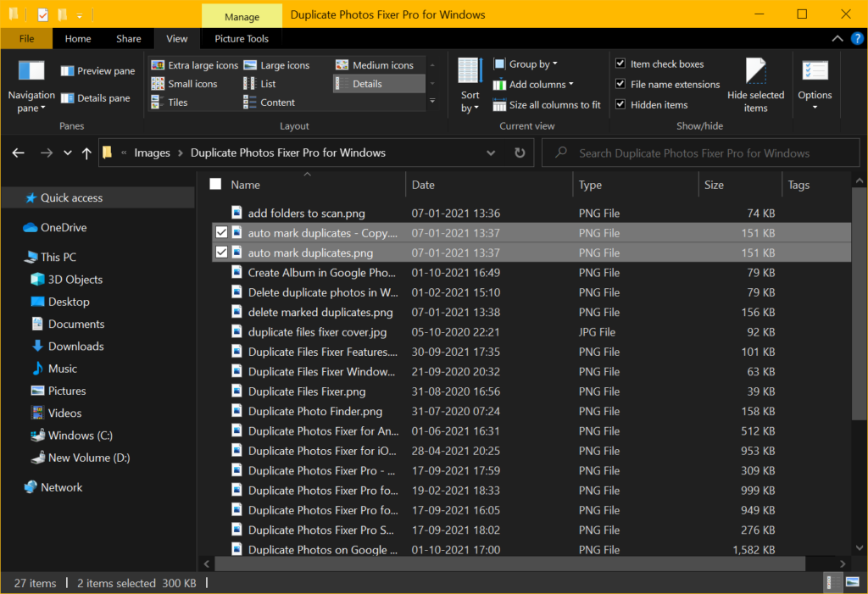Open Explorer Help question mark icon
The width and height of the screenshot is (868, 594).
coord(856,38)
